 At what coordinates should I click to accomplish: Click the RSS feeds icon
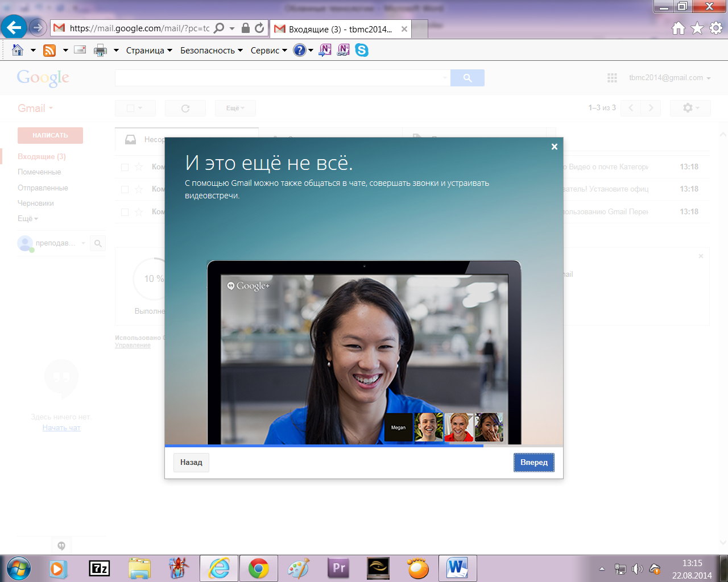(49, 50)
